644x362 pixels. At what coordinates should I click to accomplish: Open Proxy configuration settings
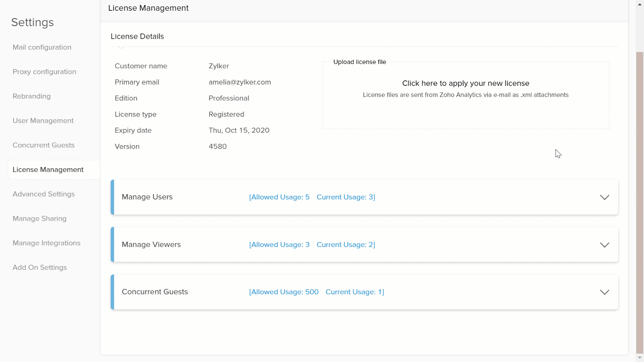[x=44, y=72]
